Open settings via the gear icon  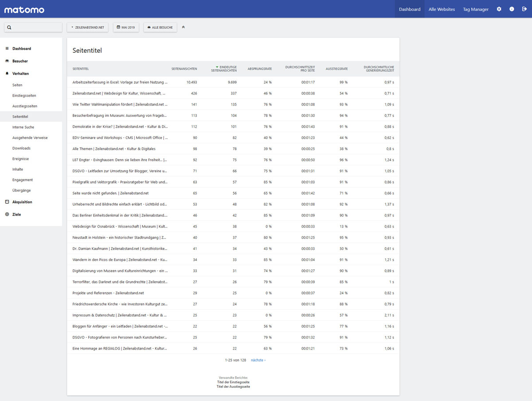[x=499, y=9]
